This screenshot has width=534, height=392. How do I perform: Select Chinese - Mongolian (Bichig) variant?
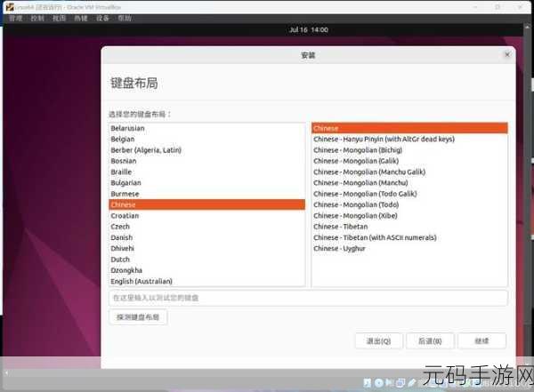click(x=409, y=150)
